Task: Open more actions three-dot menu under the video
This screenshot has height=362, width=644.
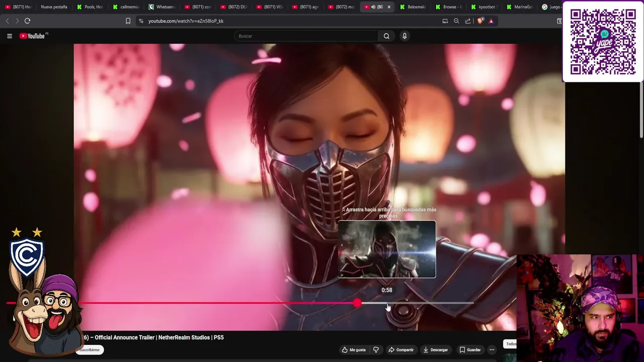Action: point(492,349)
